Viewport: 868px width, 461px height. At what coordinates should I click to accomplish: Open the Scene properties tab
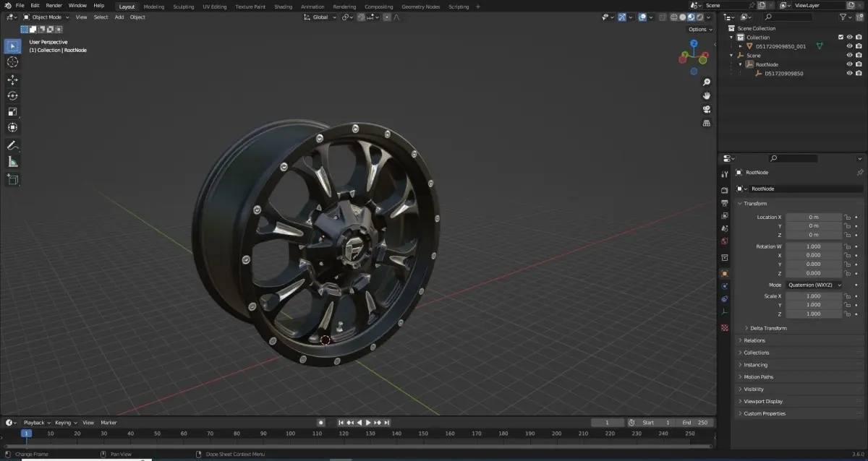pyautogui.click(x=725, y=228)
